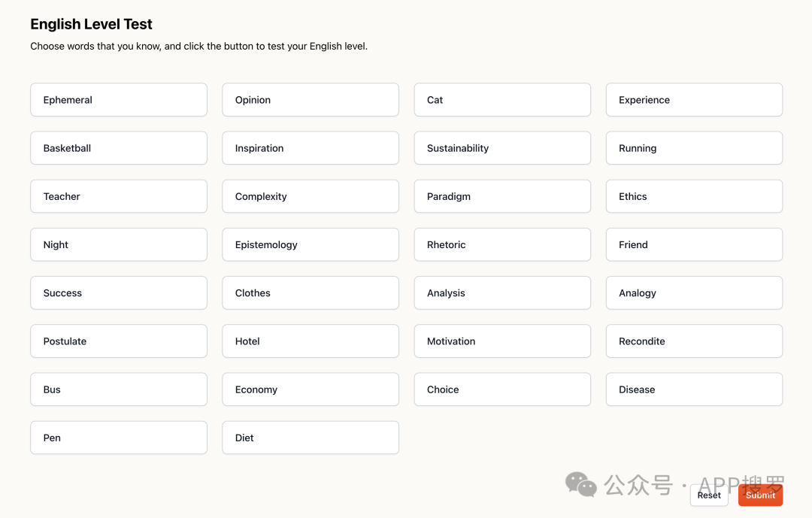Select the Basketball word option
Screen dimensions: 812x518
point(119,148)
